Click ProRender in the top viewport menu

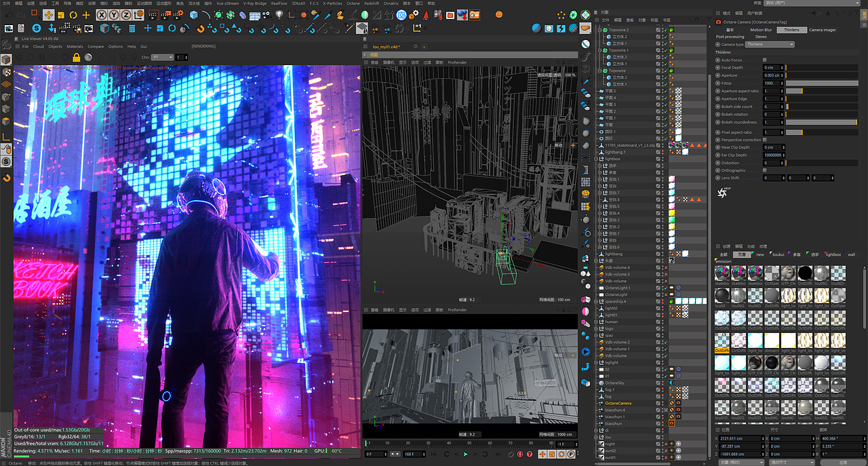click(x=457, y=62)
